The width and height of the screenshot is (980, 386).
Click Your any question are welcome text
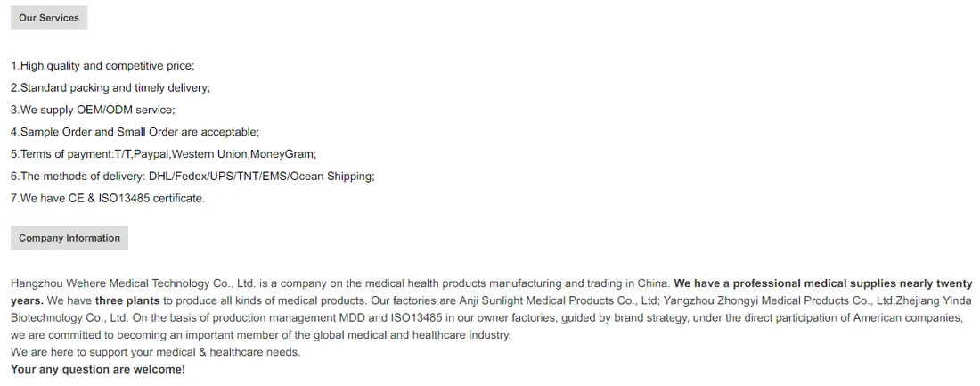(x=98, y=370)
